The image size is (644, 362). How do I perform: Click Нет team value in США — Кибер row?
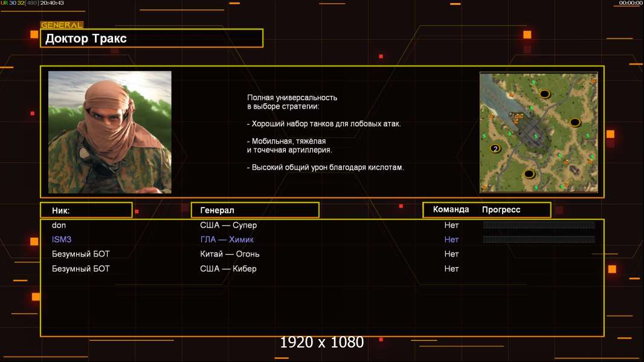tap(451, 268)
